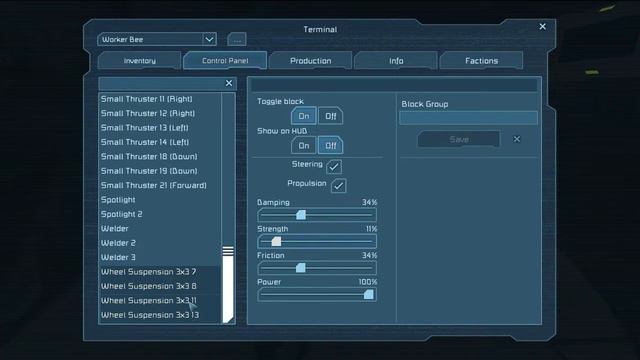Uncheck the Propulsion checkbox
Image resolution: width=640 pixels, height=360 pixels.
[338, 186]
